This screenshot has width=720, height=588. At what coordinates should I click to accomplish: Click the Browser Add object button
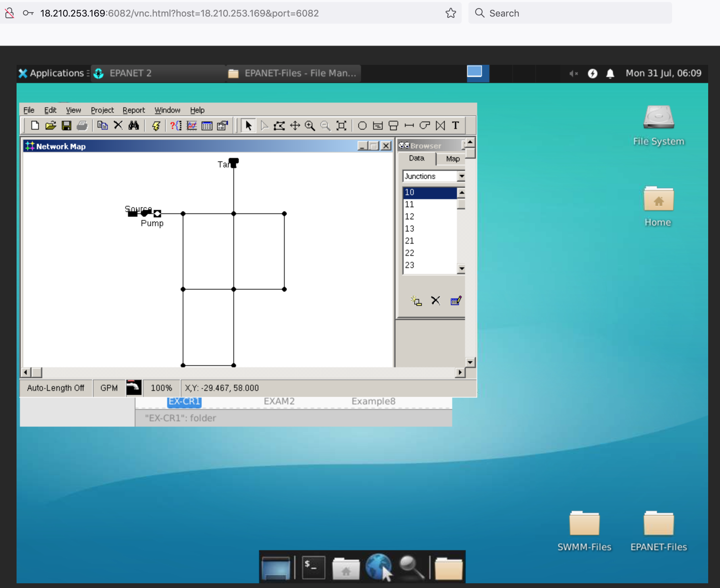pyautogui.click(x=416, y=300)
